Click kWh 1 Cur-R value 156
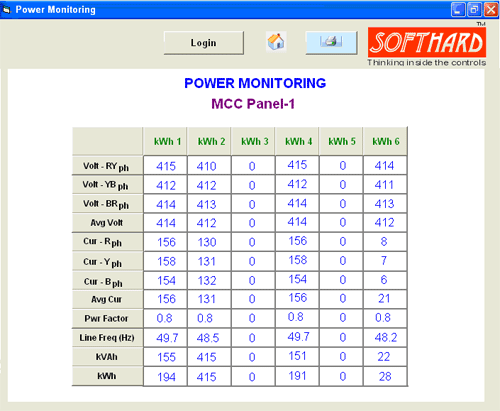The image size is (500, 411). click(x=165, y=242)
